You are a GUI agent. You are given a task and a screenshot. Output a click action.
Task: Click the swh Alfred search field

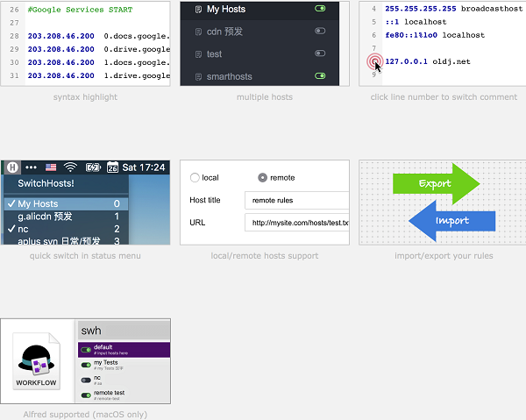[x=124, y=331]
